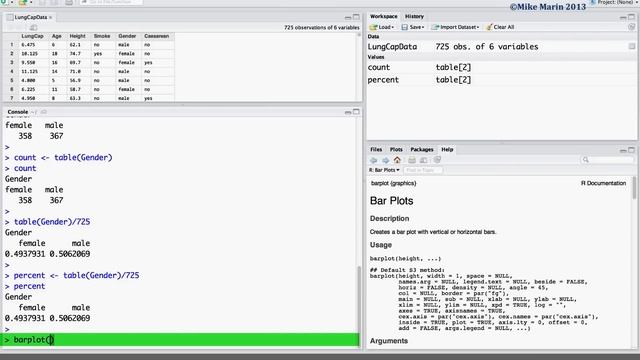This screenshot has height=360, width=640.
Task: Click 'count <- table(Gender)' console line
Action: (x=63, y=158)
